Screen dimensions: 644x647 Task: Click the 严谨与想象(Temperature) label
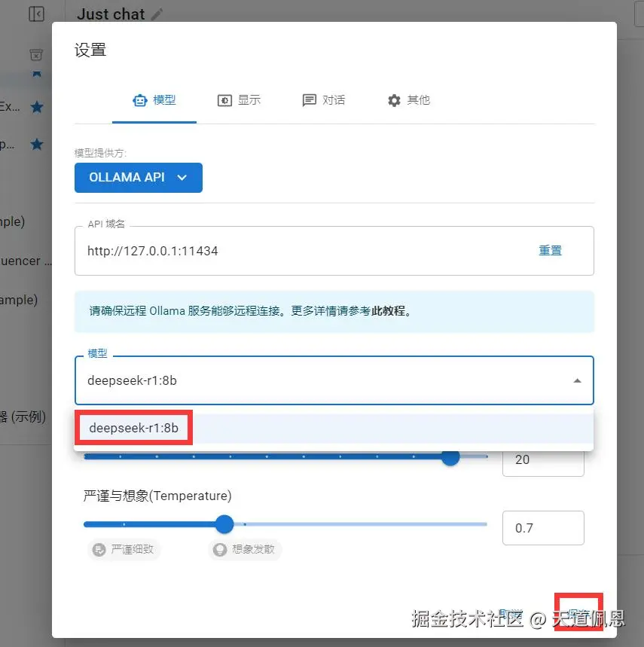[157, 496]
